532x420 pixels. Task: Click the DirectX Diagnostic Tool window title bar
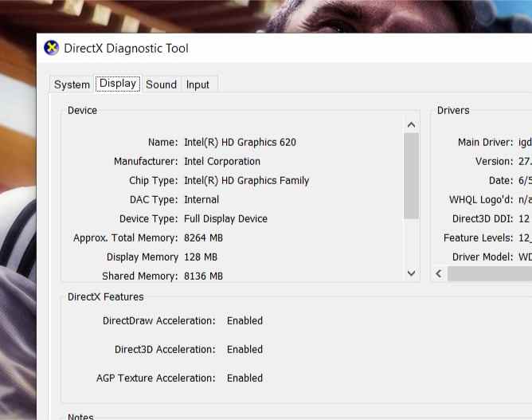coord(284,48)
